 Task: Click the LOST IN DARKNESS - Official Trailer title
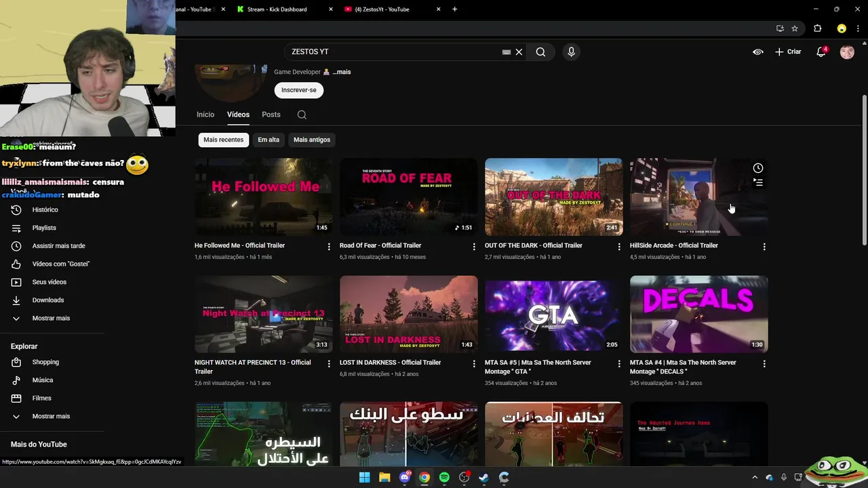tap(390, 363)
